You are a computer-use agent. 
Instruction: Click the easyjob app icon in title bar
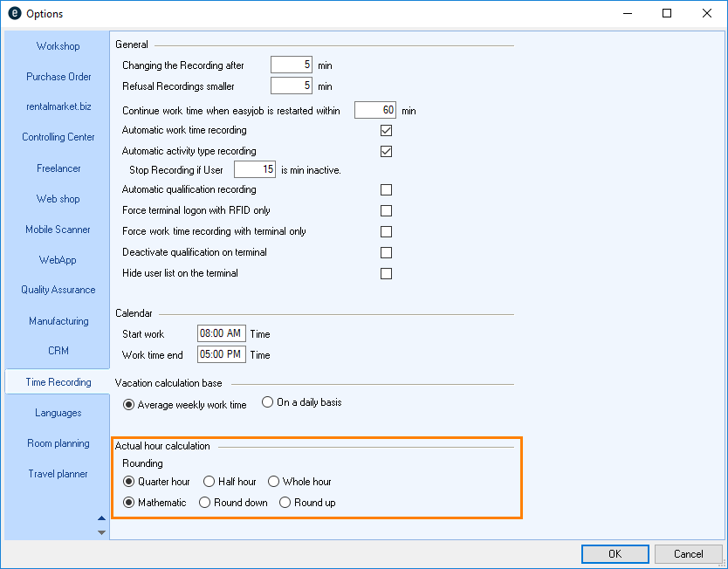click(x=14, y=13)
